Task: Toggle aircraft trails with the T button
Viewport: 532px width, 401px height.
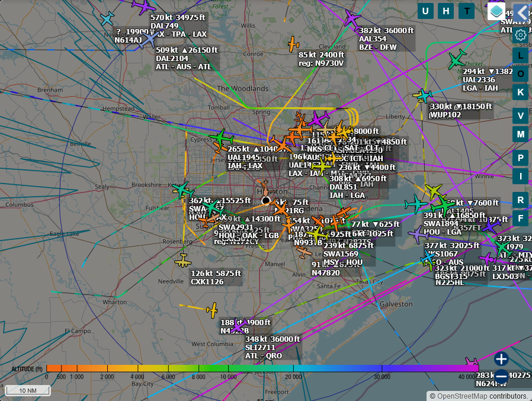Action: [466, 11]
